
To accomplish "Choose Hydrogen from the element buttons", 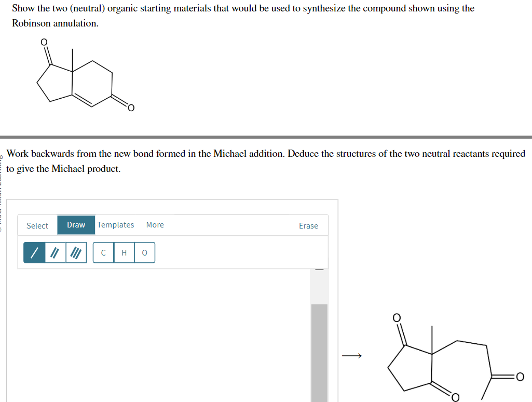I will coord(124,252).
